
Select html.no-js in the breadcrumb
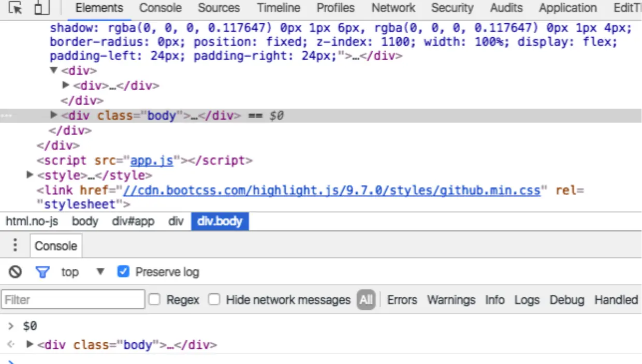click(x=32, y=222)
